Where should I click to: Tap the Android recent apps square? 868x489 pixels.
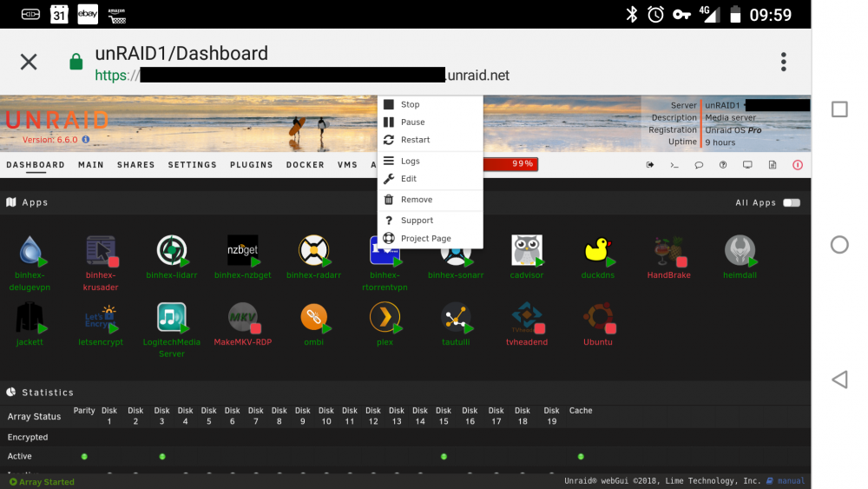point(839,109)
